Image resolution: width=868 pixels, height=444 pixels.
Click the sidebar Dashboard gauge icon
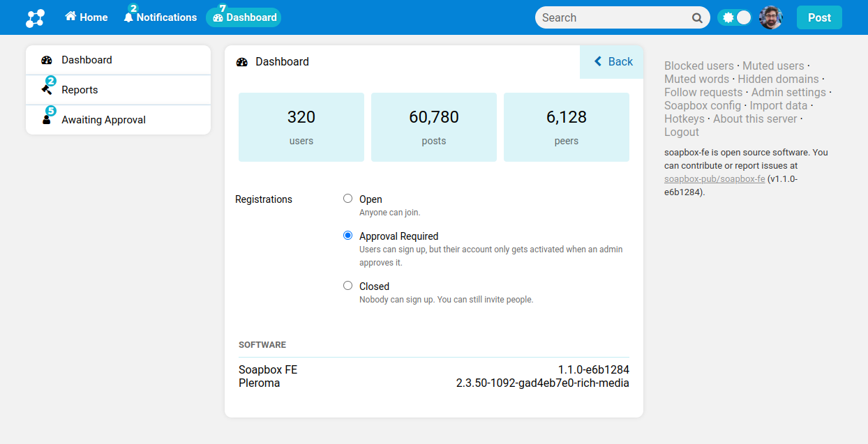point(47,61)
